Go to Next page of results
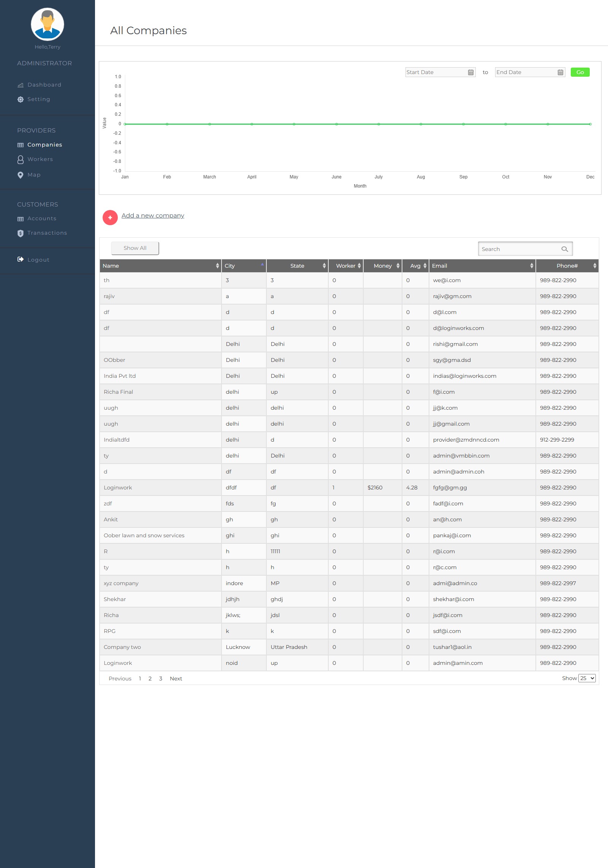This screenshot has width=608, height=868. [x=176, y=679]
